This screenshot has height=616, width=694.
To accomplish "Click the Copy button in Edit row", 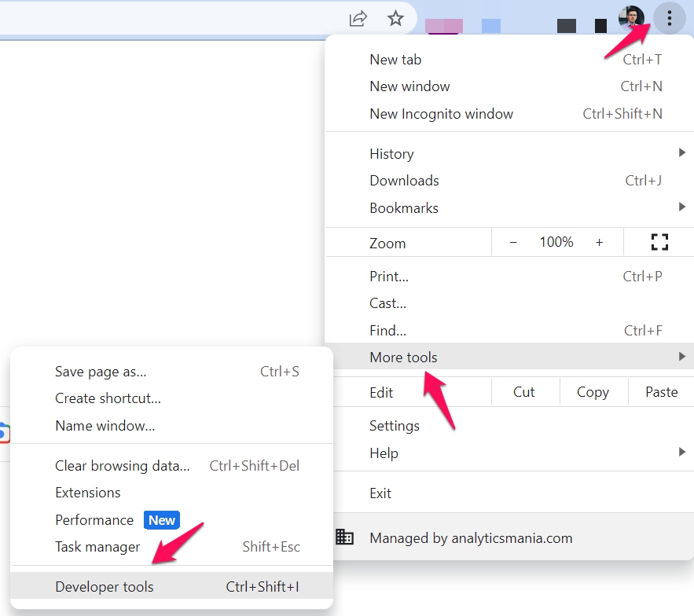I will tap(593, 391).
